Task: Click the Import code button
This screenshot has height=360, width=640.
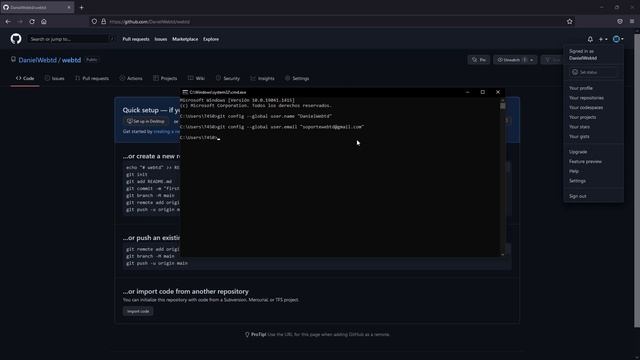Action: (138, 311)
